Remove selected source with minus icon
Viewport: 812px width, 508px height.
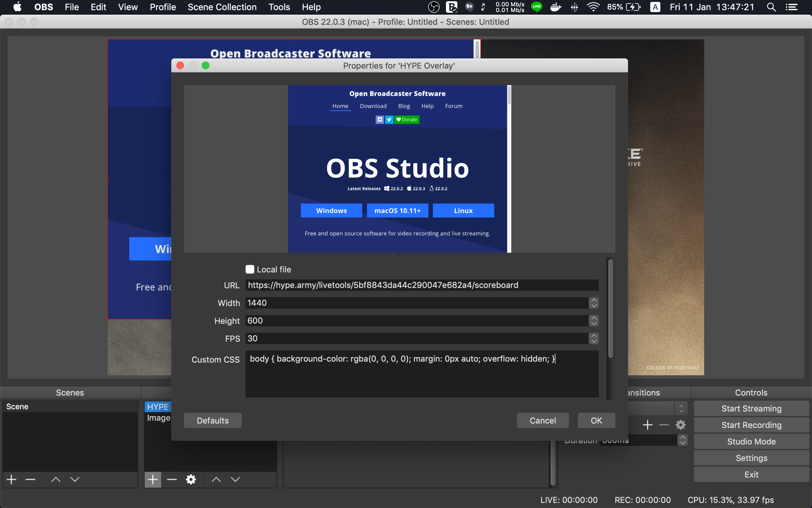click(172, 479)
